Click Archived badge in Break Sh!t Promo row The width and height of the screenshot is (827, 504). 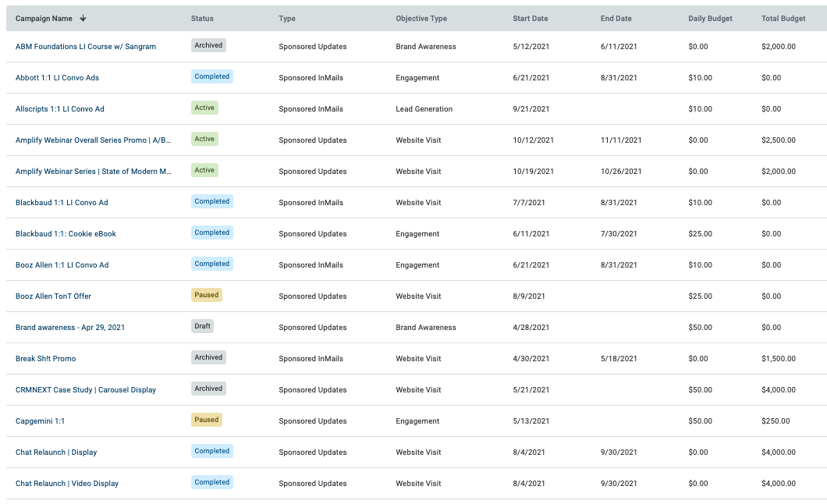[208, 357]
